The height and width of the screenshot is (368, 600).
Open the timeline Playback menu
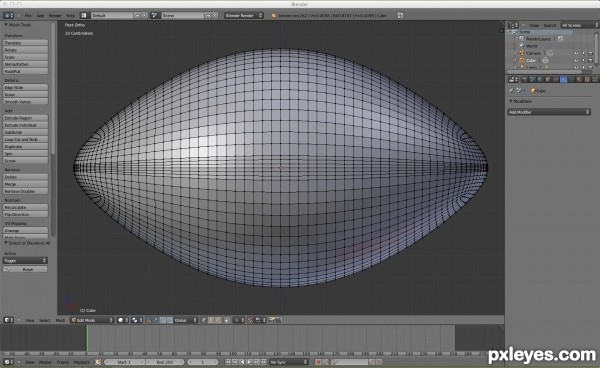pyautogui.click(x=81, y=362)
